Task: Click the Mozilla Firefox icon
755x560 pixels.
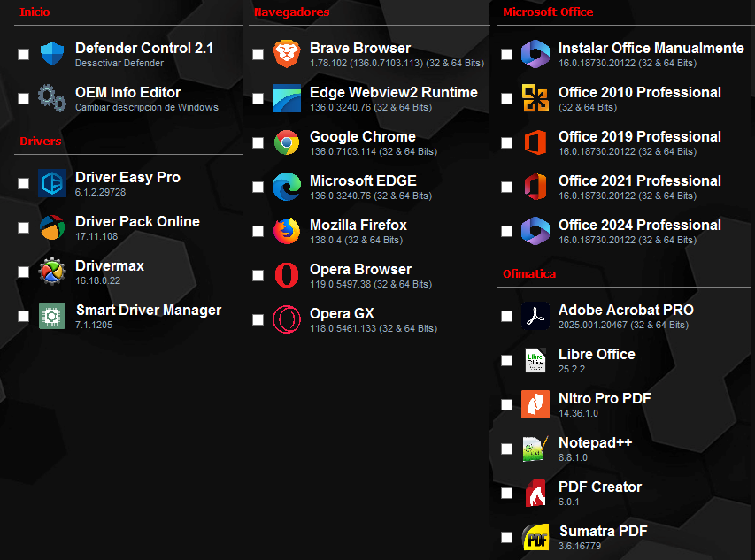Action: pos(287,231)
